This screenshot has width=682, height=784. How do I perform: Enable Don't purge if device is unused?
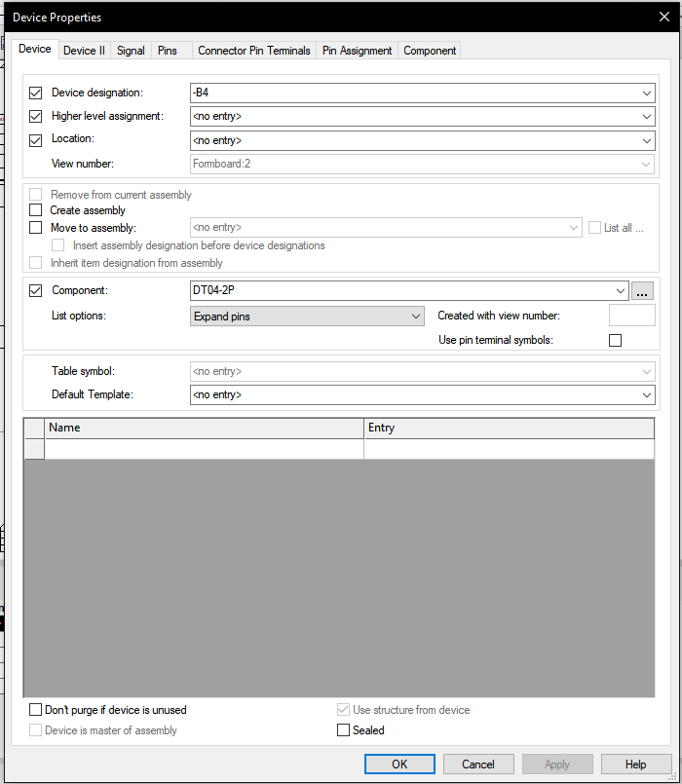click(36, 710)
